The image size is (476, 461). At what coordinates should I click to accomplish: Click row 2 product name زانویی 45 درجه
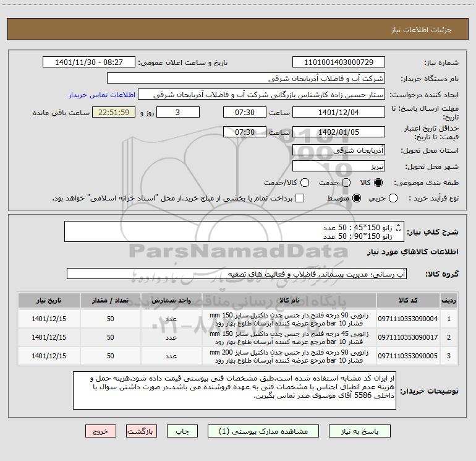pos(289,338)
